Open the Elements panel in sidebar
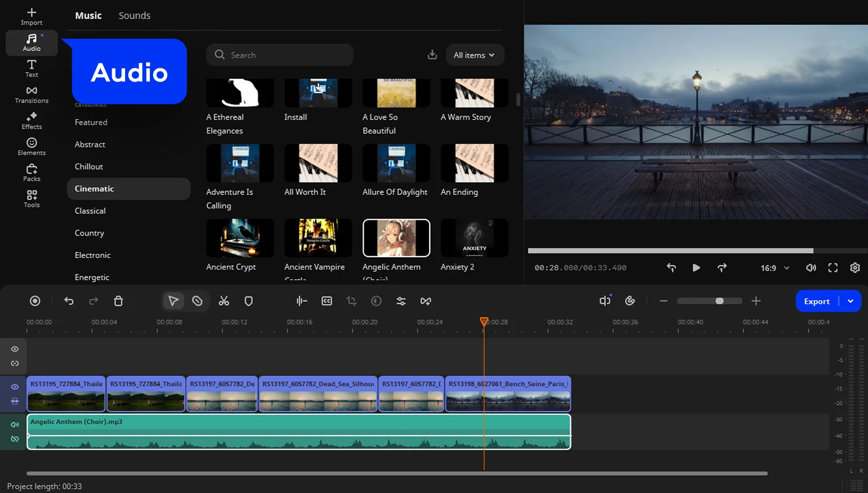The image size is (868, 493). 31,146
